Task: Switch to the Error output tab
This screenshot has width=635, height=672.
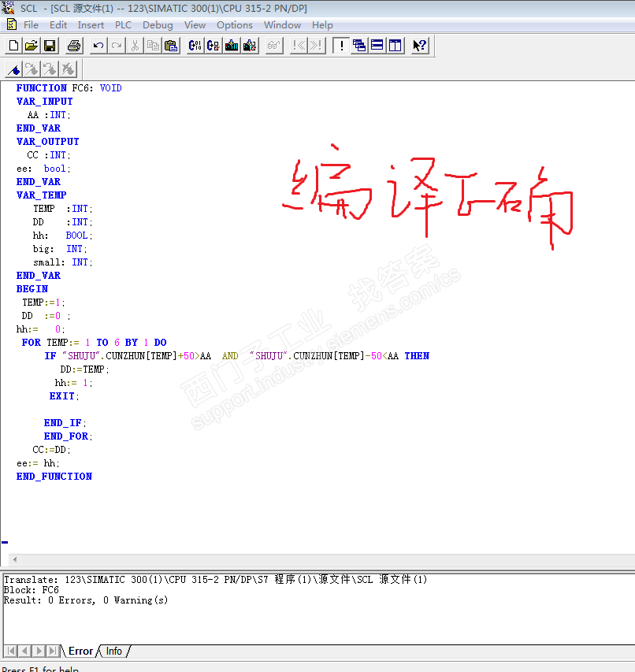Action: 80,651
